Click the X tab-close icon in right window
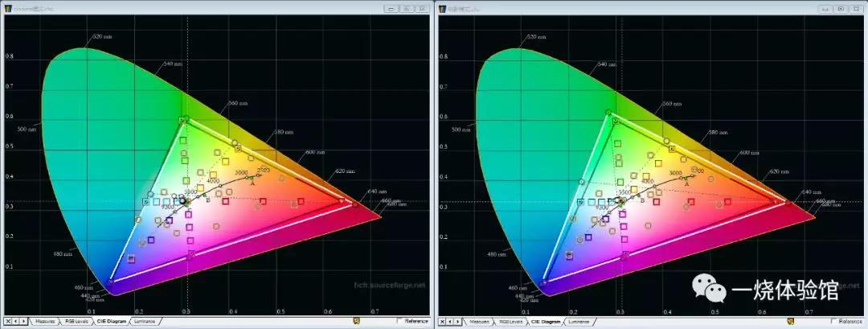This screenshot has width=868, height=329. (x=441, y=322)
